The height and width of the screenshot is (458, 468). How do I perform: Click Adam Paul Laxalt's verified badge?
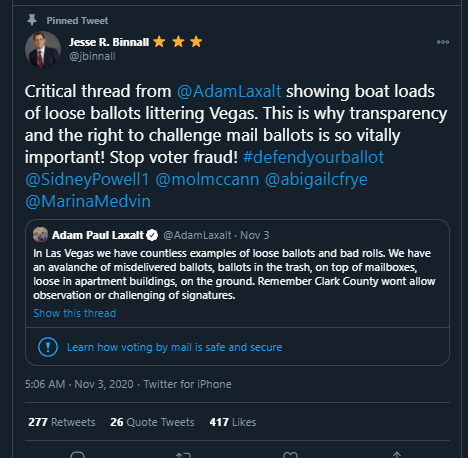coord(152,235)
